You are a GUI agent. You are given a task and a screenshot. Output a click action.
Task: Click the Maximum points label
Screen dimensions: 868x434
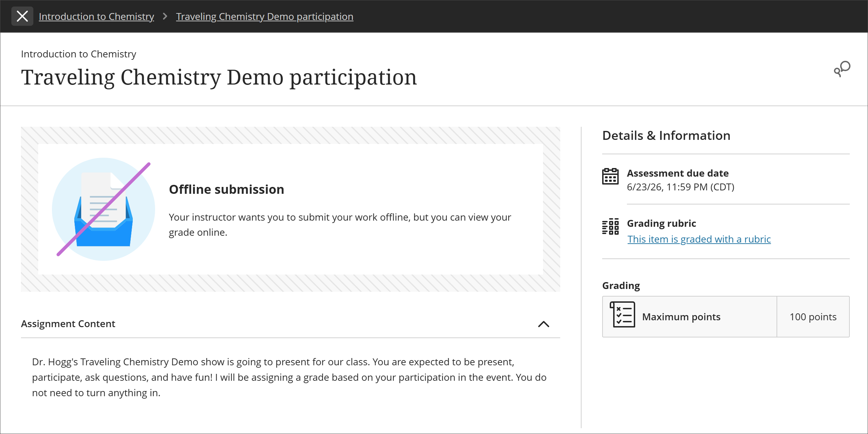[681, 317]
